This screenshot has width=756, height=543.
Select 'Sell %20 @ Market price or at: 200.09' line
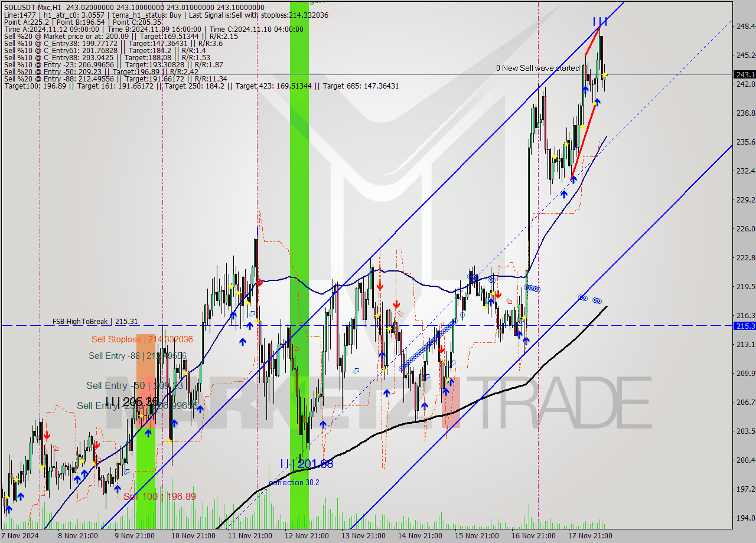click(x=121, y=36)
